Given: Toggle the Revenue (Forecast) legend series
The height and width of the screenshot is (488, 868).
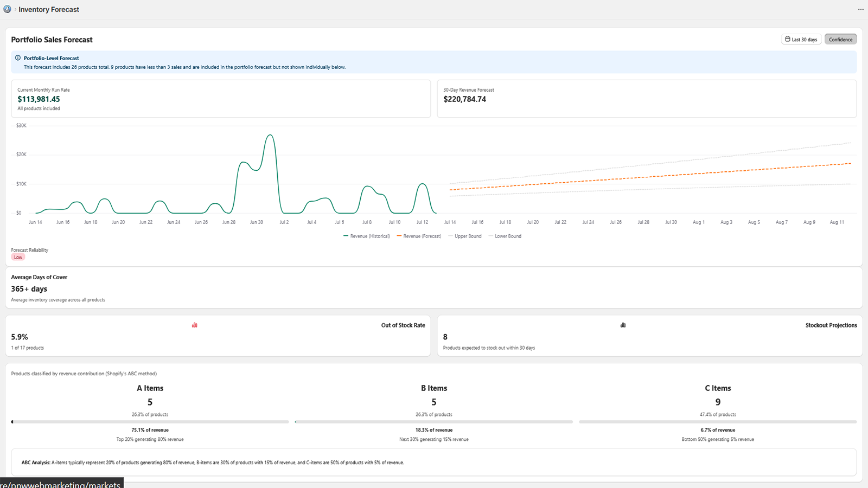Looking at the screenshot, I should (419, 236).
